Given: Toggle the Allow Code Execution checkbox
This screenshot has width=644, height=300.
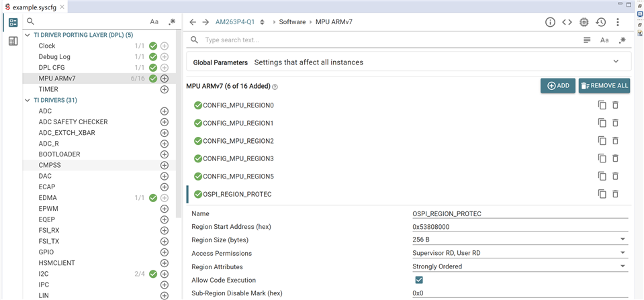Looking at the screenshot, I should click(x=419, y=280).
